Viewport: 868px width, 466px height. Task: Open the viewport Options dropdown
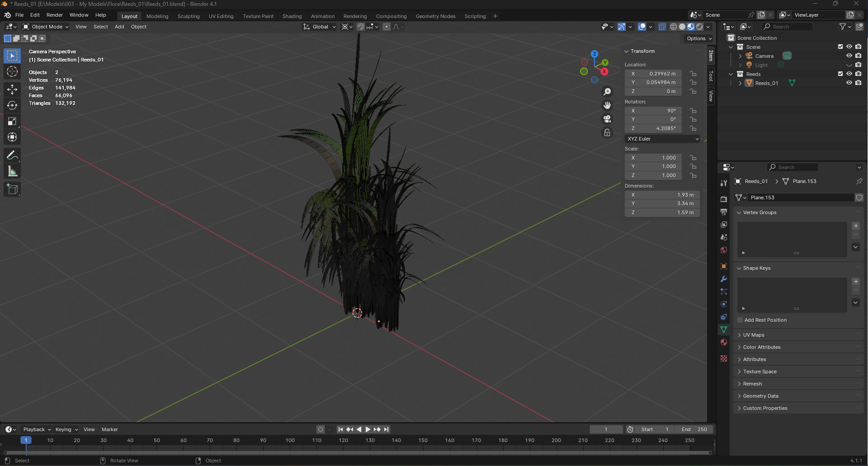click(699, 38)
